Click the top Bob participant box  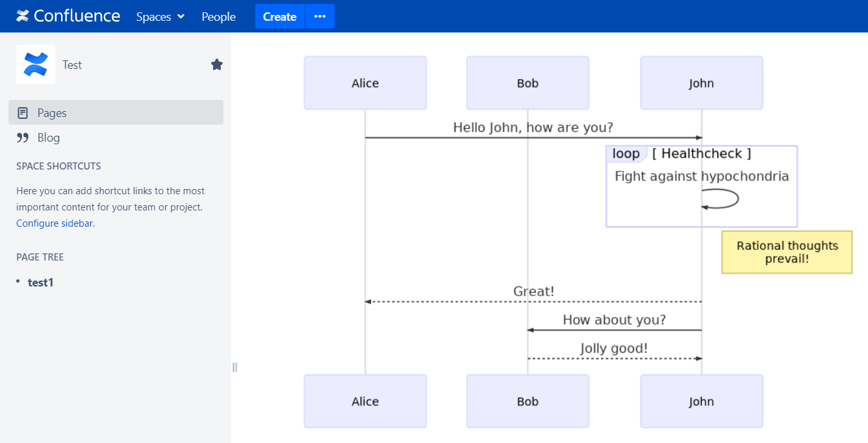coord(528,83)
